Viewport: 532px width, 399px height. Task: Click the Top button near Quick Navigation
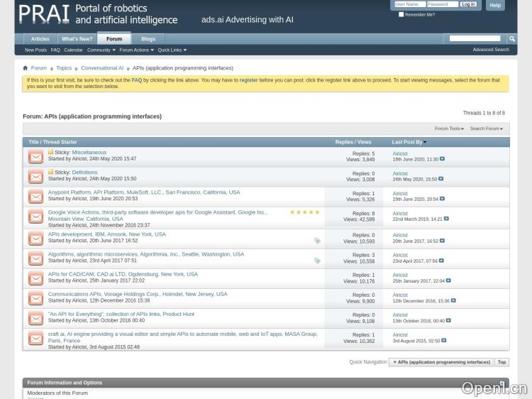pos(501,362)
